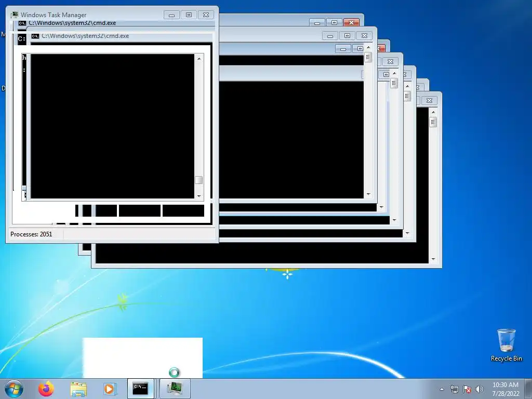Show hidden tray icons arrow

click(x=442, y=389)
